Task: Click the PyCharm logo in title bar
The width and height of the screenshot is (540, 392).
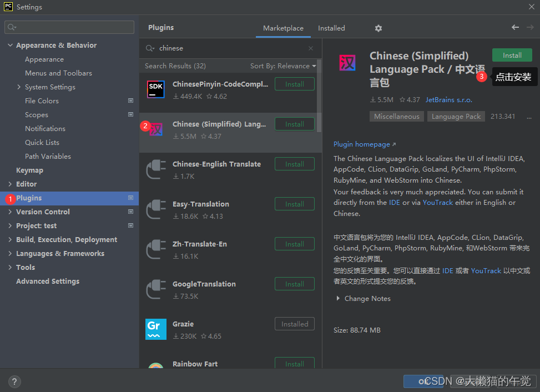Action: point(8,7)
